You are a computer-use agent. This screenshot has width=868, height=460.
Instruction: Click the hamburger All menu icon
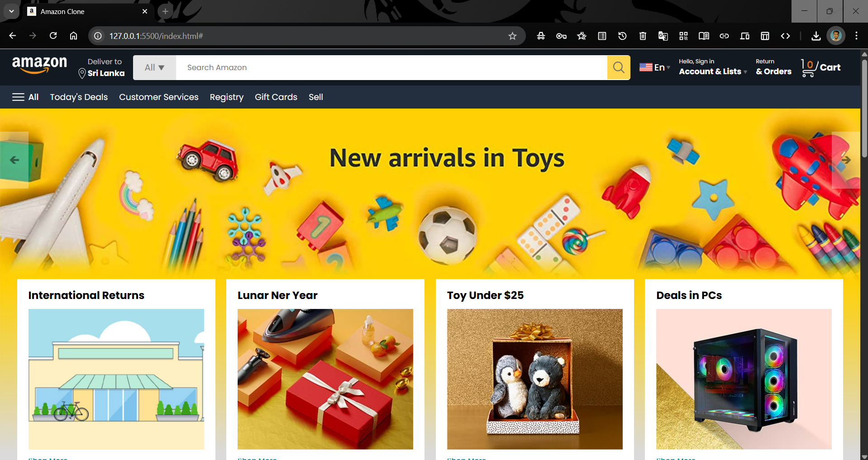tap(18, 97)
